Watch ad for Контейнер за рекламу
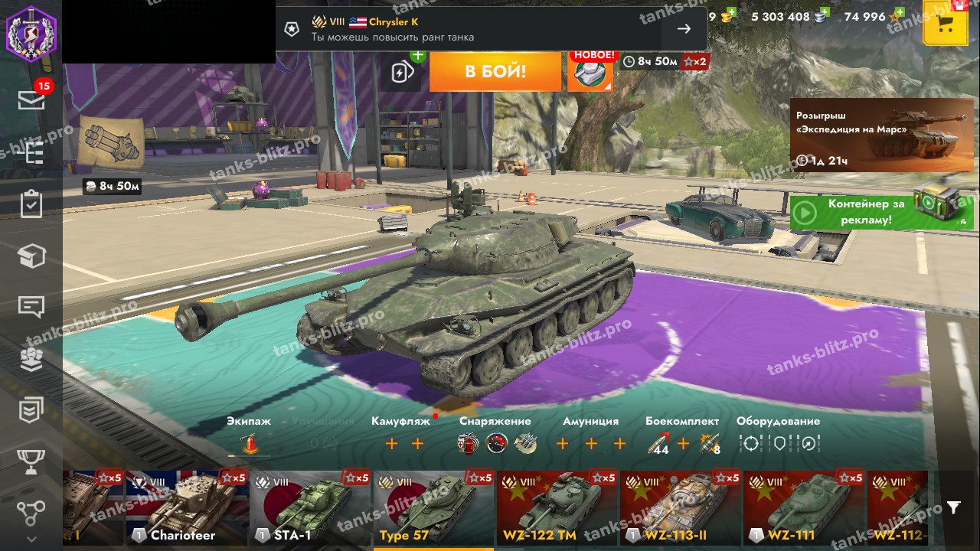The image size is (980, 551). click(x=882, y=211)
